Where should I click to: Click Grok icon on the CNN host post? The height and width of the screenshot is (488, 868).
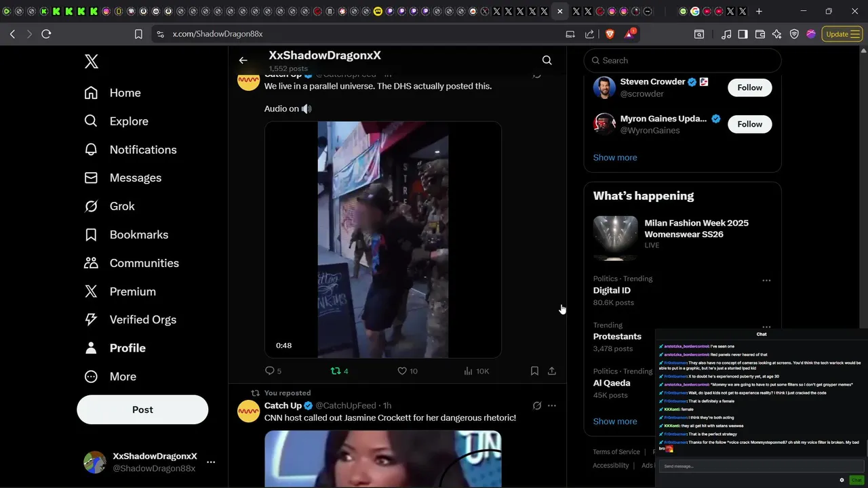(x=537, y=405)
